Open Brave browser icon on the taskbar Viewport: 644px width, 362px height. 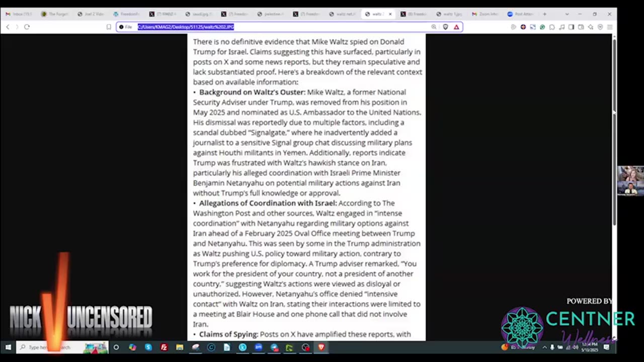tap(321, 347)
